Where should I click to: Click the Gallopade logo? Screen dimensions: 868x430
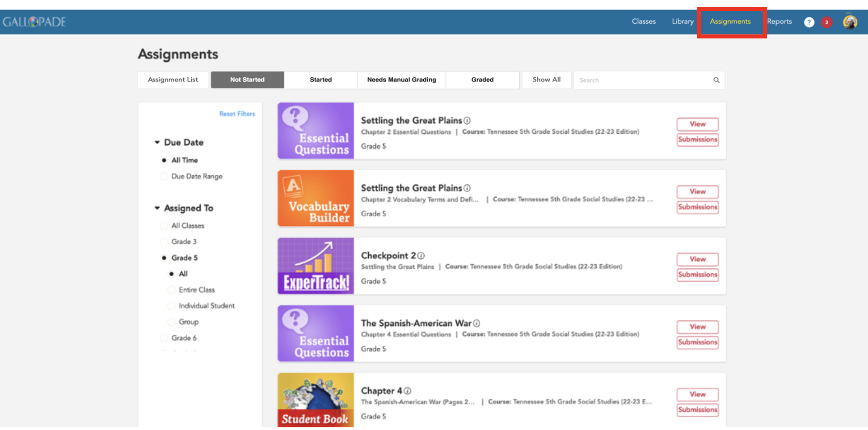tap(34, 22)
